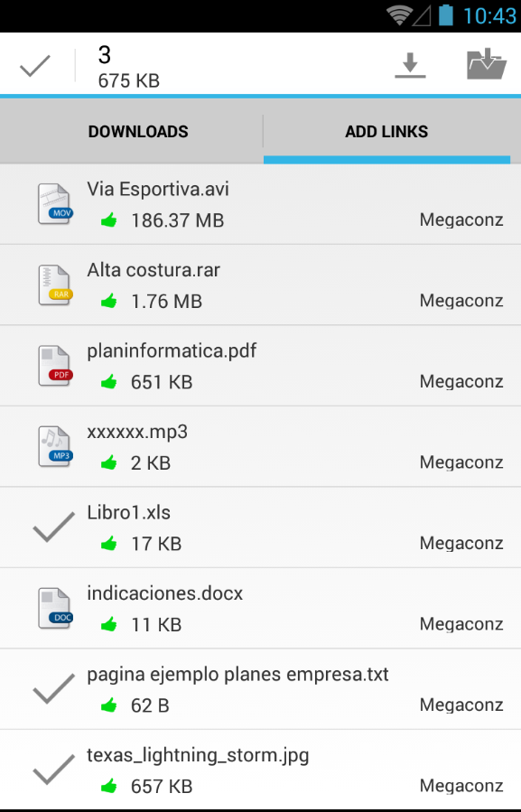The width and height of the screenshot is (521, 812).
Task: Tap the download arrow icon in top bar
Action: click(x=410, y=65)
